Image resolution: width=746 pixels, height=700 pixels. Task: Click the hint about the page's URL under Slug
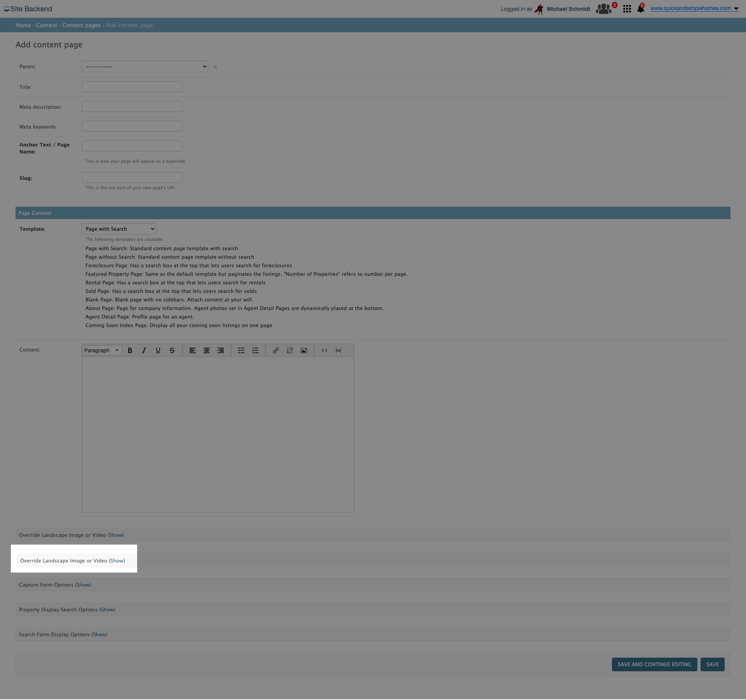[x=130, y=188]
